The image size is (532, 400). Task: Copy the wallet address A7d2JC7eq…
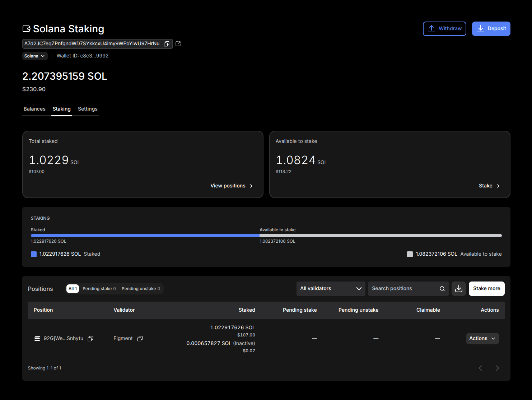point(167,44)
